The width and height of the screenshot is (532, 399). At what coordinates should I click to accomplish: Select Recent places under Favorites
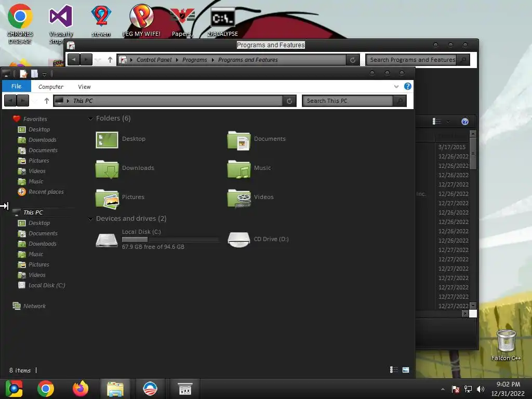coord(46,192)
